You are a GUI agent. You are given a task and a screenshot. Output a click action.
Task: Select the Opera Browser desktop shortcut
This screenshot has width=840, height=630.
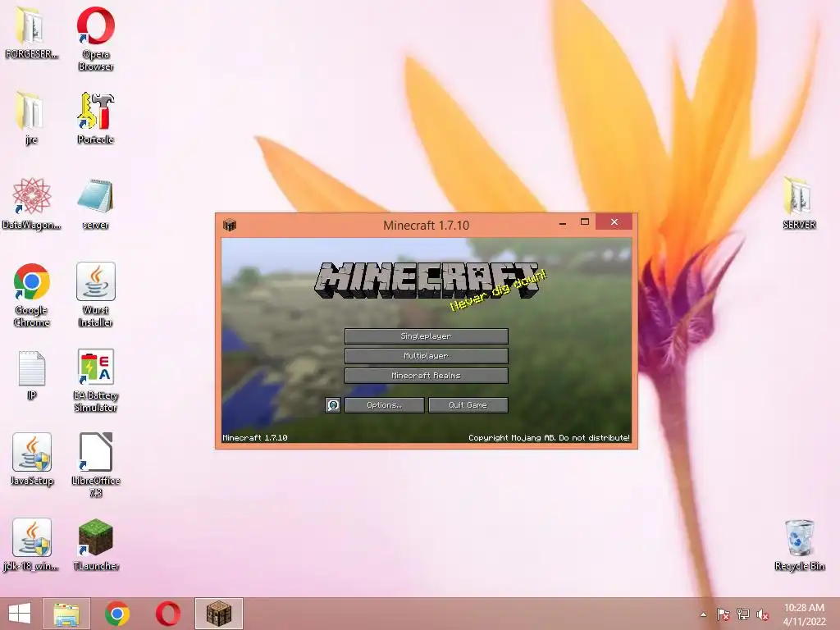point(96,39)
